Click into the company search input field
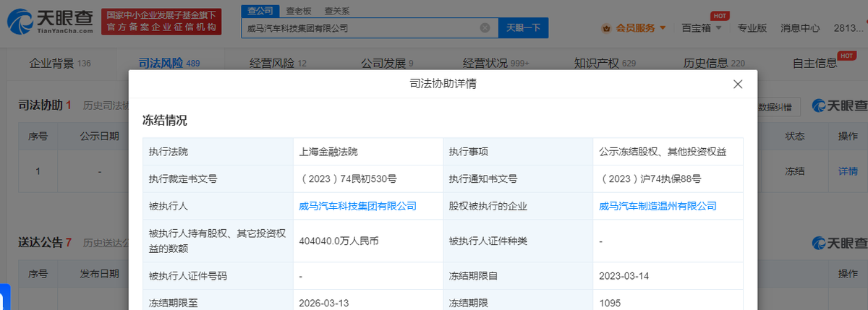This screenshot has width=868, height=310. (x=362, y=28)
